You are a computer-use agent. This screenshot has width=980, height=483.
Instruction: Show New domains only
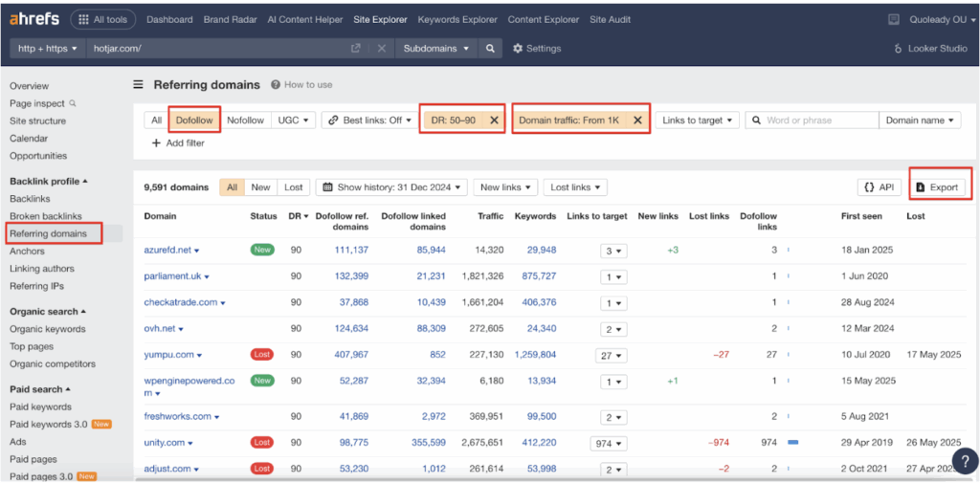[x=260, y=187]
